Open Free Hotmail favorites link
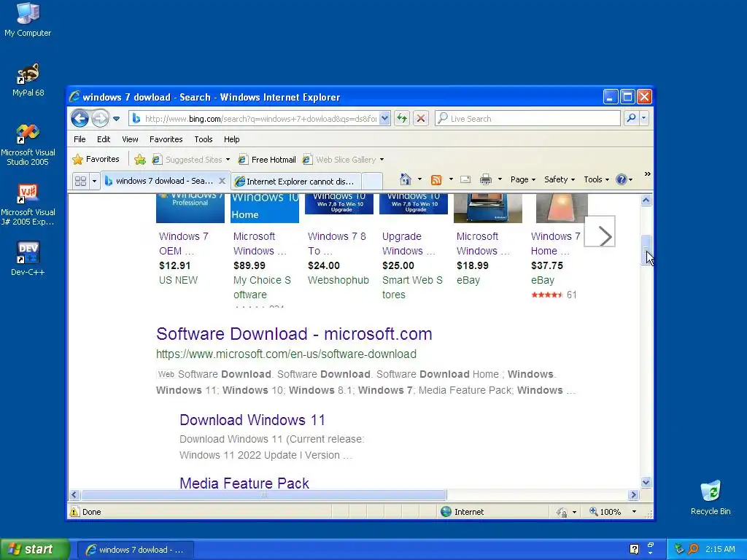 point(267,160)
